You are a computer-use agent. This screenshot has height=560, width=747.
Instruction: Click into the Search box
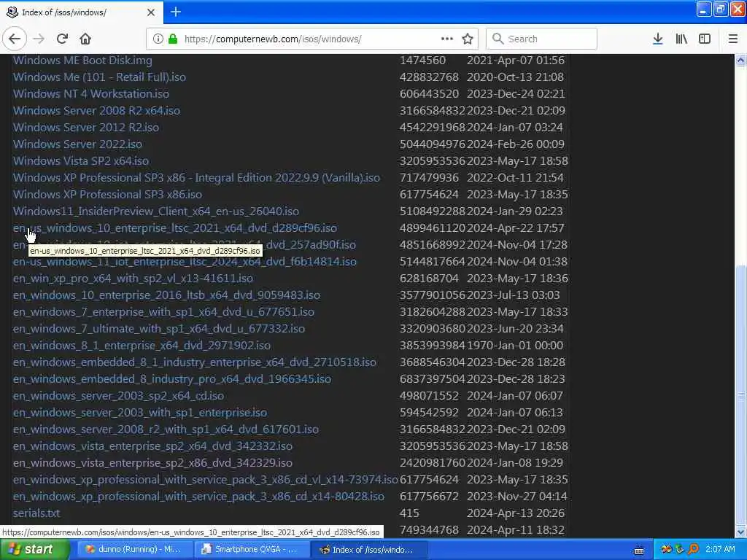[541, 39]
